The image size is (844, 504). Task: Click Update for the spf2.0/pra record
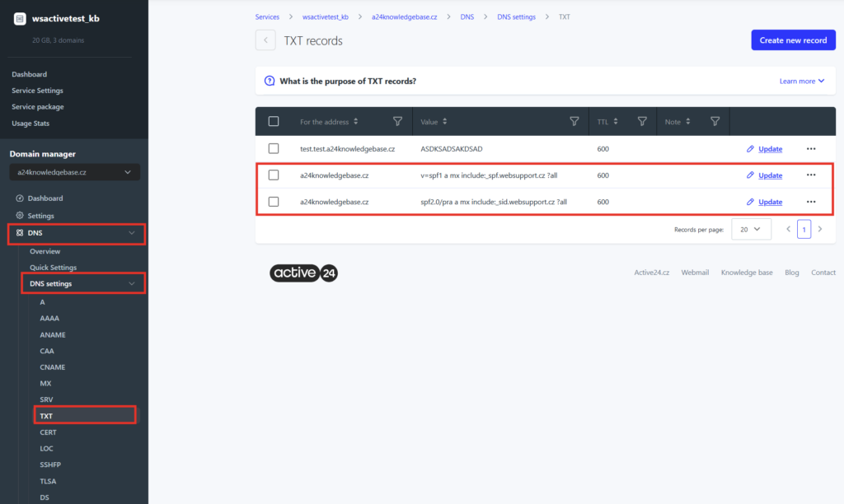point(771,202)
